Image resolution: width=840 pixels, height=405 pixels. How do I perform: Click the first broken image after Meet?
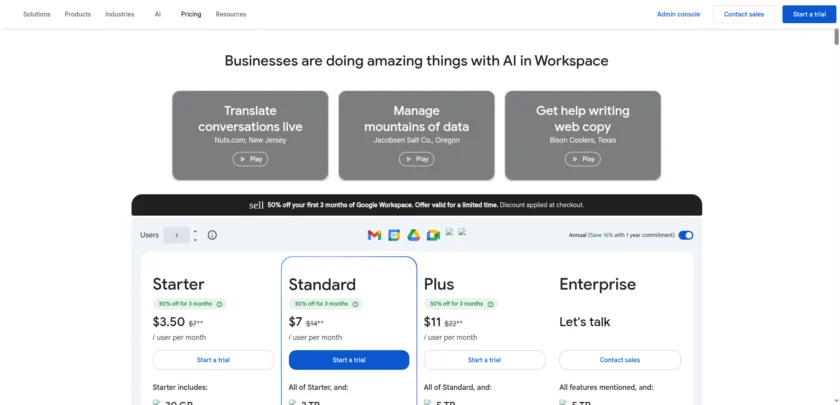[449, 232]
